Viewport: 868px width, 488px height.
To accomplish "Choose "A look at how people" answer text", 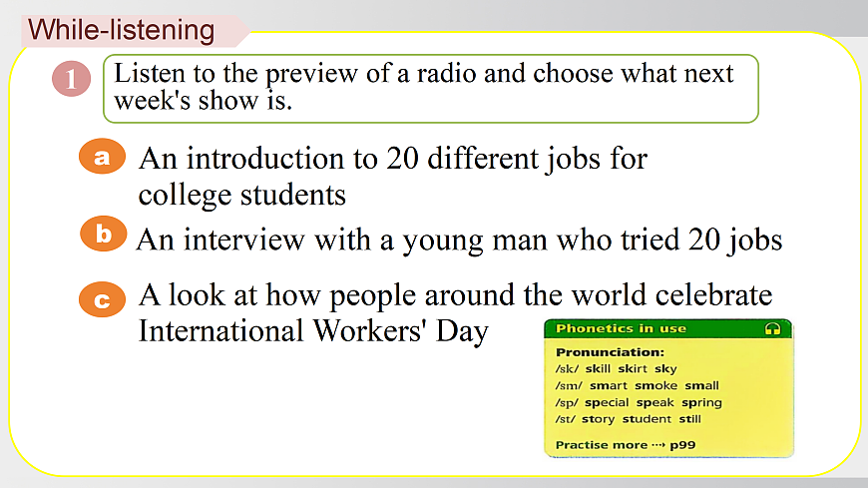I will coord(455,312).
